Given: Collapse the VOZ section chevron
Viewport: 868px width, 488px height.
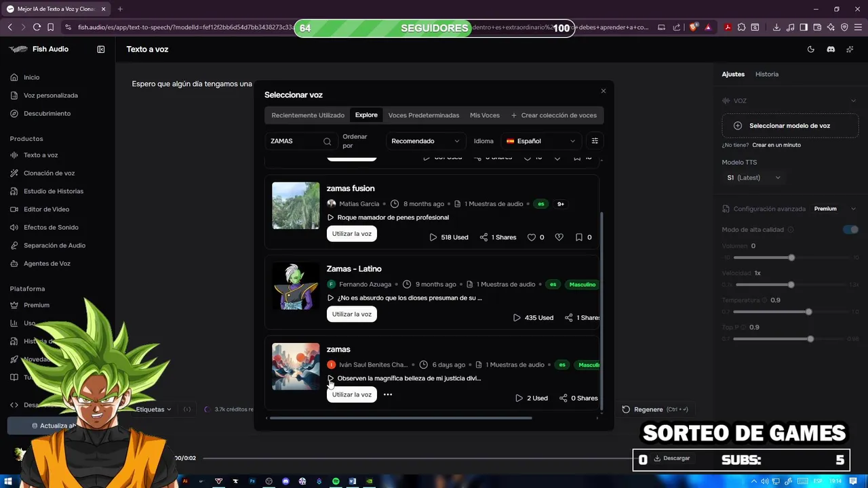Looking at the screenshot, I should [853, 101].
